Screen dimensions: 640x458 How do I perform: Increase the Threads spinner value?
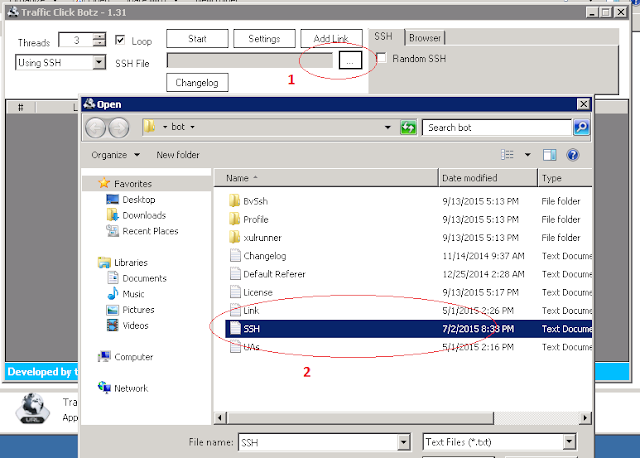tap(99, 36)
